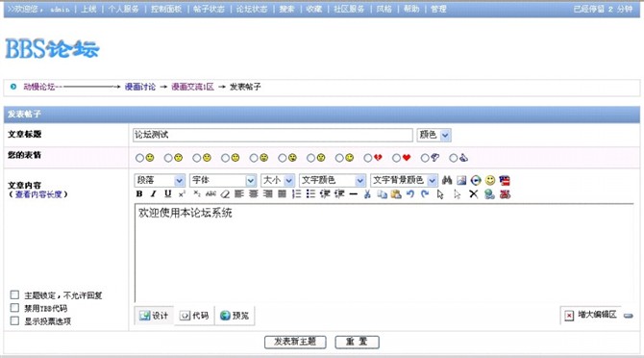The height and width of the screenshot is (358, 644).
Task: Select the red heart expression radio button
Action: click(396, 158)
